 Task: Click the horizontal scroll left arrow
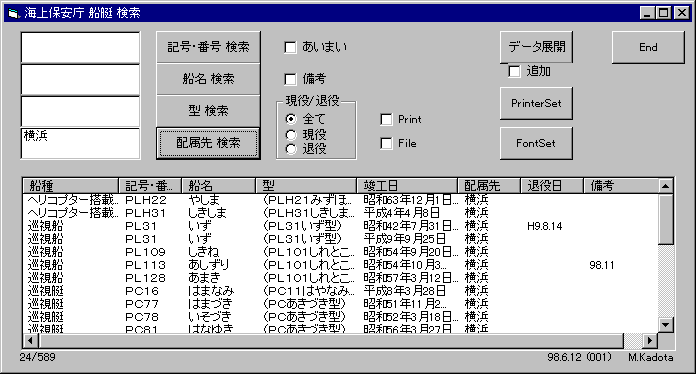pos(31,341)
